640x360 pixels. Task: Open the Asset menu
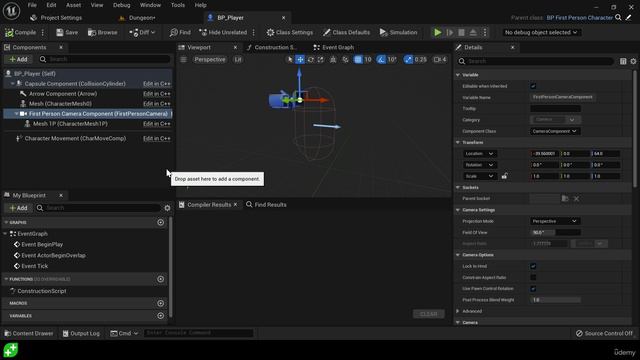73,5
